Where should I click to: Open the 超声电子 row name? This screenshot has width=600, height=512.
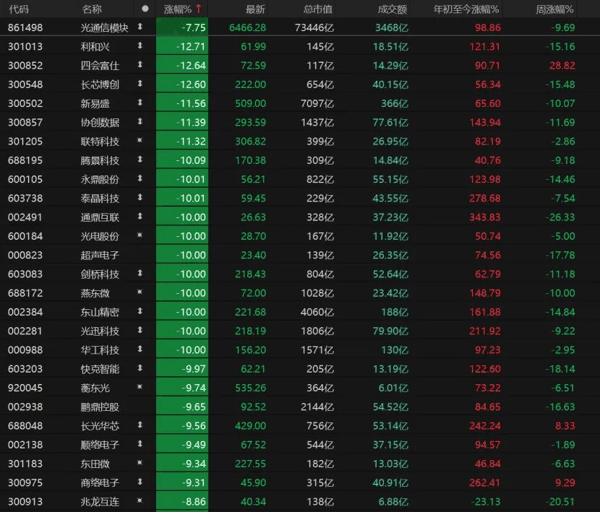[100, 255]
